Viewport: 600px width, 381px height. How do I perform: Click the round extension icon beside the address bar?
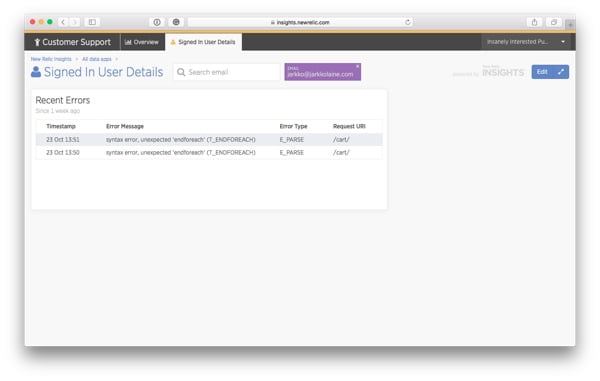[176, 22]
